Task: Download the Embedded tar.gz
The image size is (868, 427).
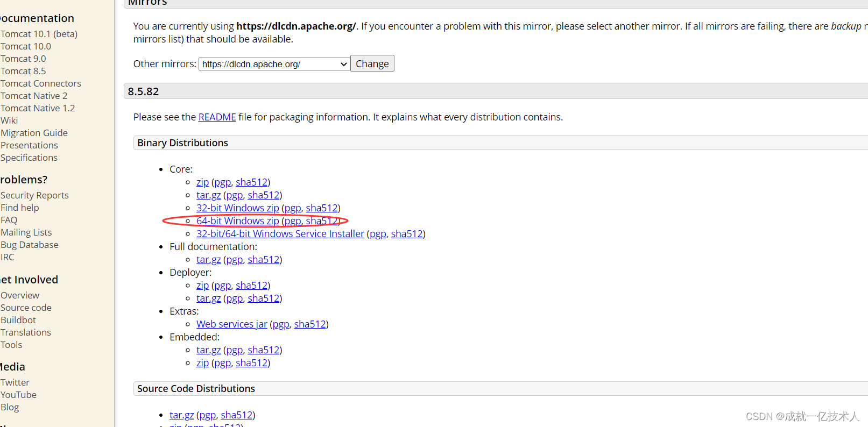Action: [208, 350]
